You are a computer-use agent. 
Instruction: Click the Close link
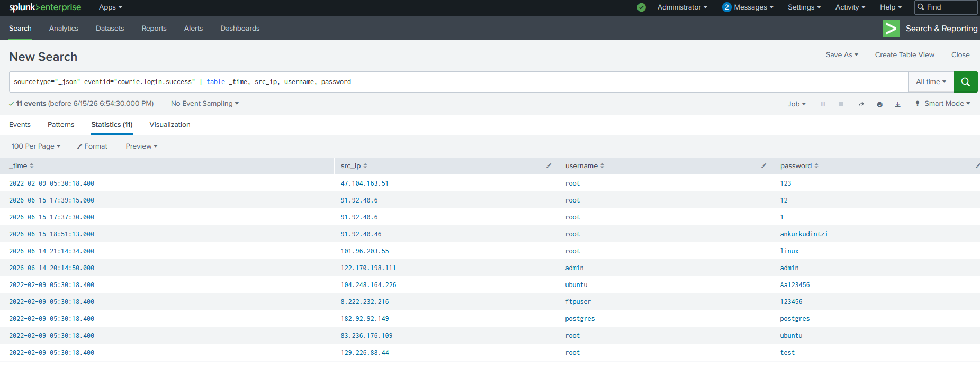click(960, 55)
